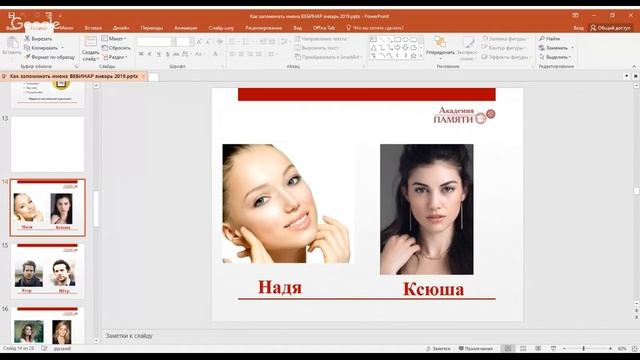The image size is (640, 360).
Task: Toggle Comments (Примечания) pane in status bar
Action: coord(476,348)
